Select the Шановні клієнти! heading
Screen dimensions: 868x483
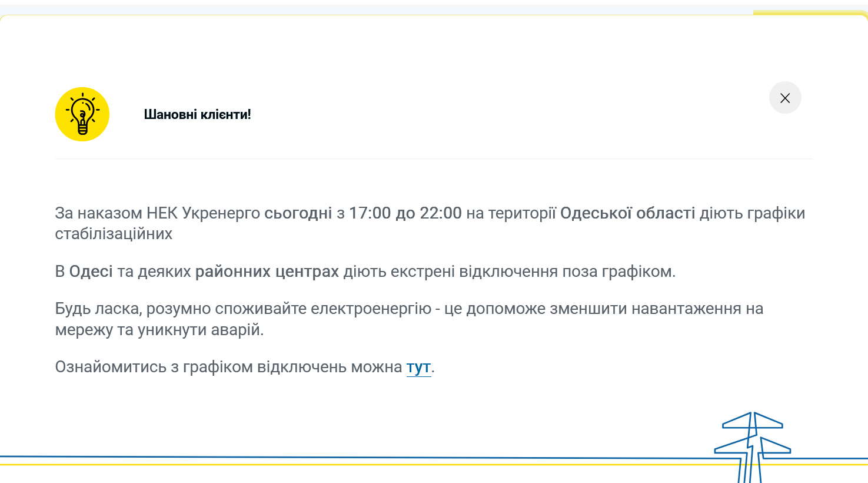[197, 114]
